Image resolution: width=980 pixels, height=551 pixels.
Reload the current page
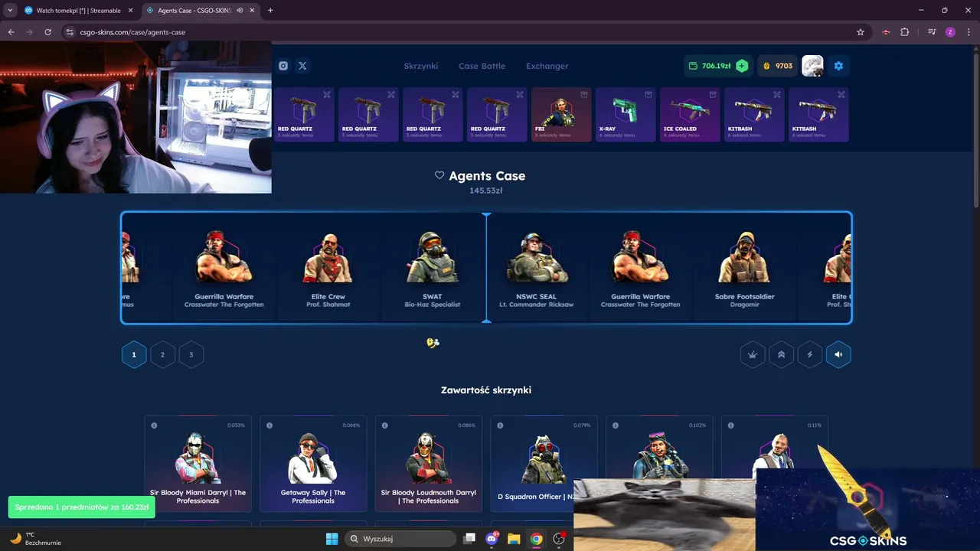click(47, 32)
